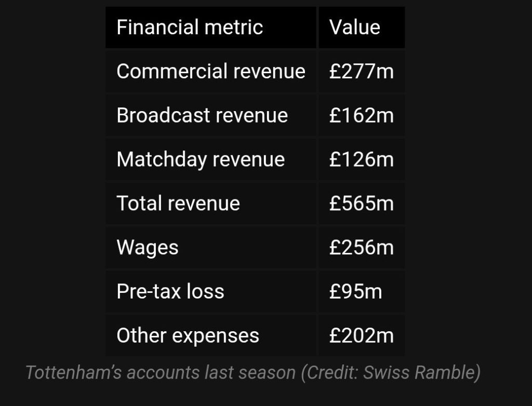Select the 'Other expenses' row label

click(x=188, y=335)
